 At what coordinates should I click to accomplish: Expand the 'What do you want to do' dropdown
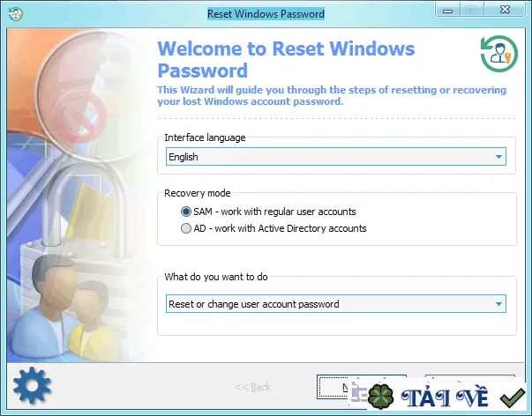tap(336, 304)
